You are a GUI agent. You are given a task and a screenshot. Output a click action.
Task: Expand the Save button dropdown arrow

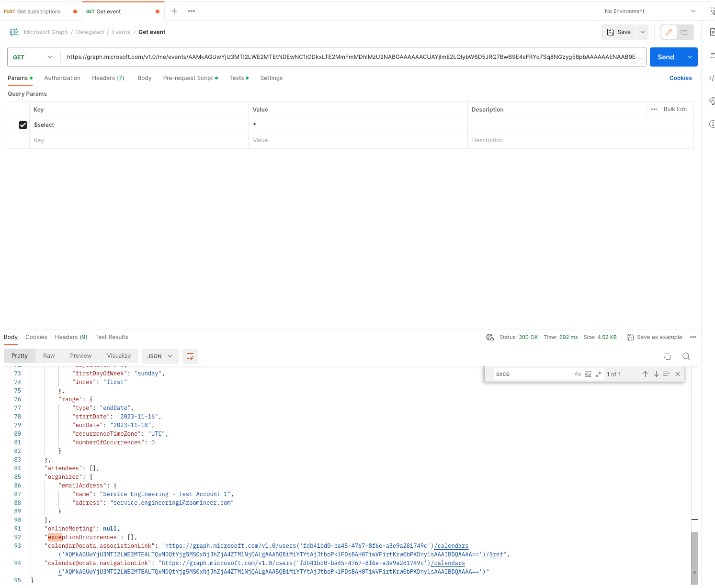[x=642, y=32]
